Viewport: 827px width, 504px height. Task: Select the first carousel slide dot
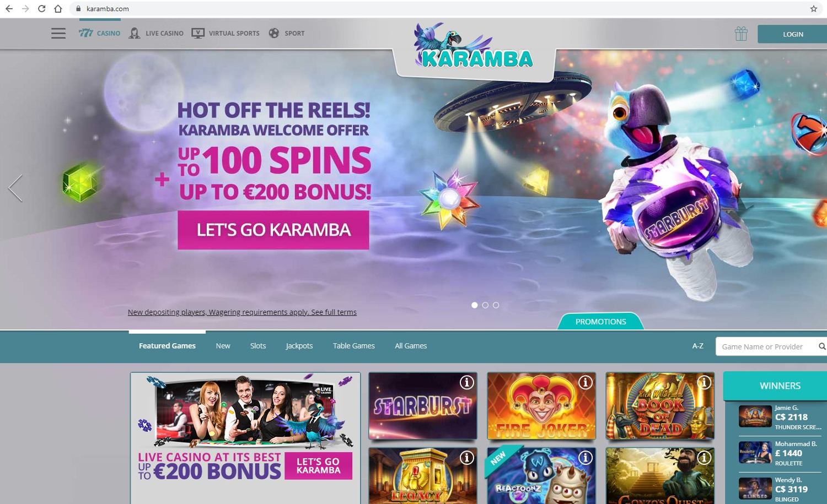(475, 305)
